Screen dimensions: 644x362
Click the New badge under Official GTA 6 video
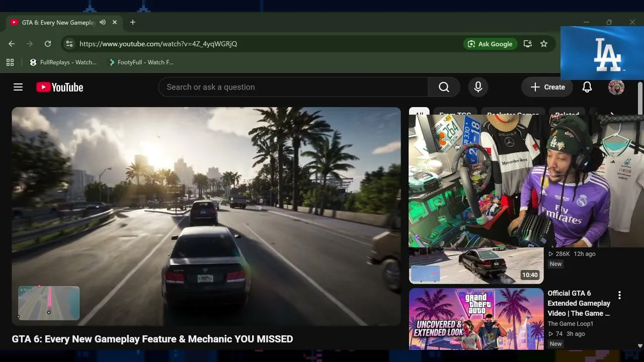(x=556, y=344)
